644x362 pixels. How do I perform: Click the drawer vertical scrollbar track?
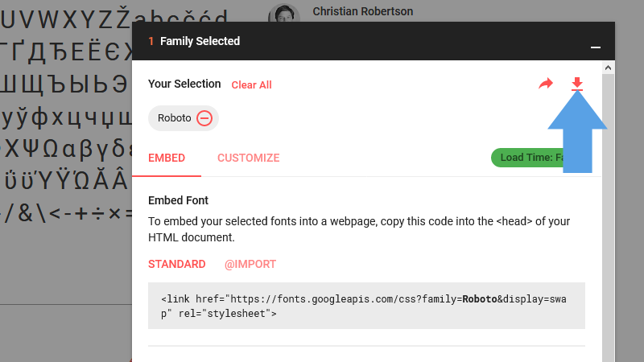pos(609,217)
